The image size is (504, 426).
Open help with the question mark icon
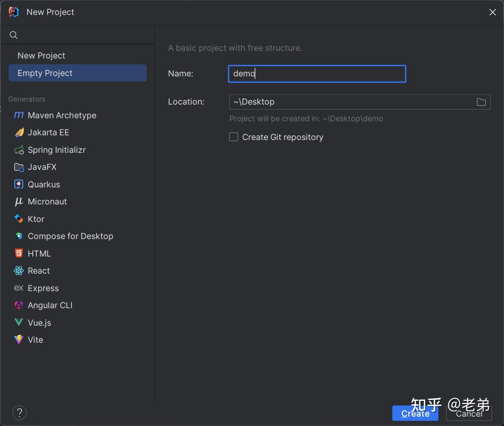[20, 413]
